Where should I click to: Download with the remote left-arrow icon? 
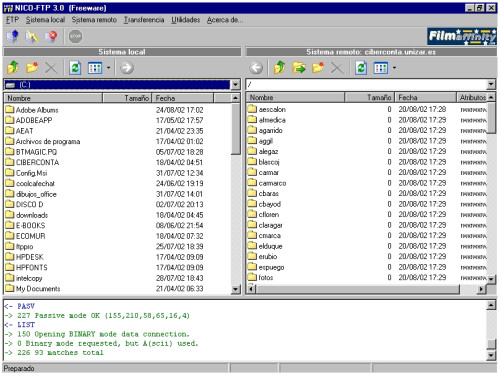[x=256, y=68]
